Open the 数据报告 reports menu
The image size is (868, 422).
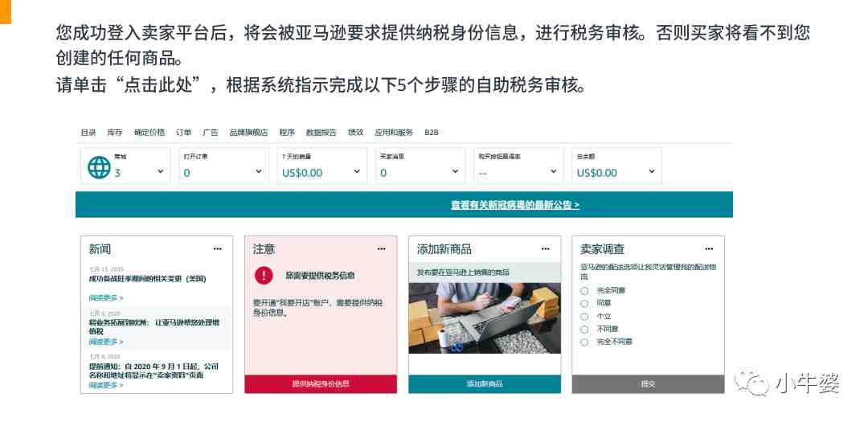[321, 133]
